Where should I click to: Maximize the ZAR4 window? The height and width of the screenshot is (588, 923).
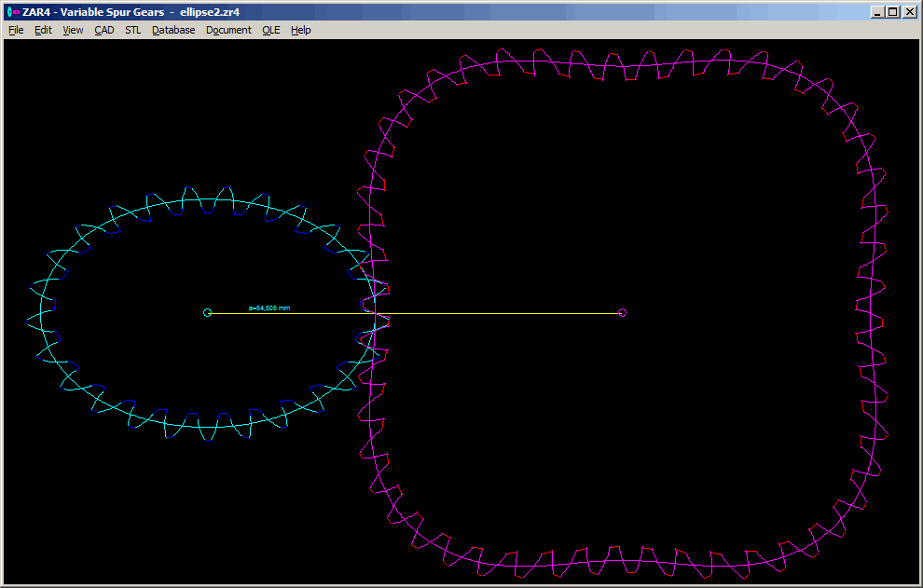pyautogui.click(x=892, y=12)
